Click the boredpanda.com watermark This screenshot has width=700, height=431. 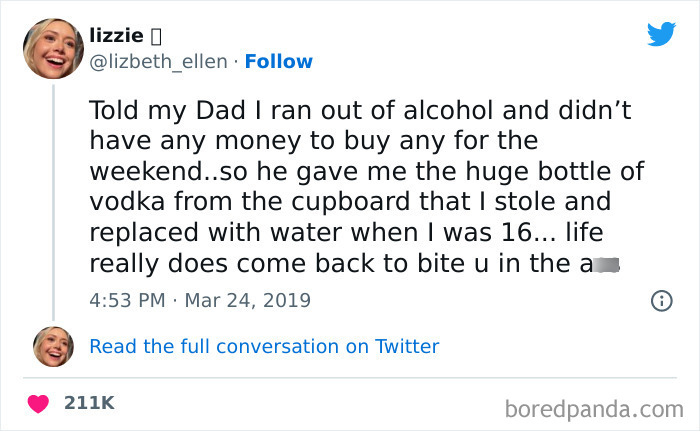click(x=596, y=408)
